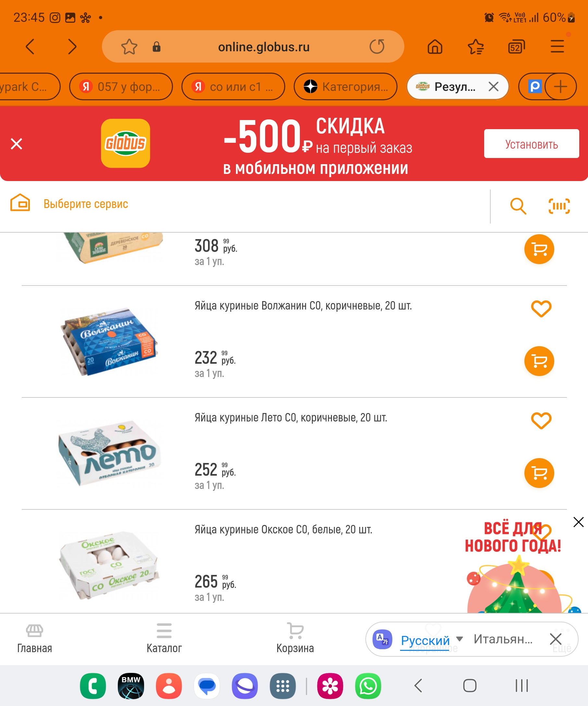Open Выберите сервис link
This screenshot has width=588, height=706.
pos(86,204)
